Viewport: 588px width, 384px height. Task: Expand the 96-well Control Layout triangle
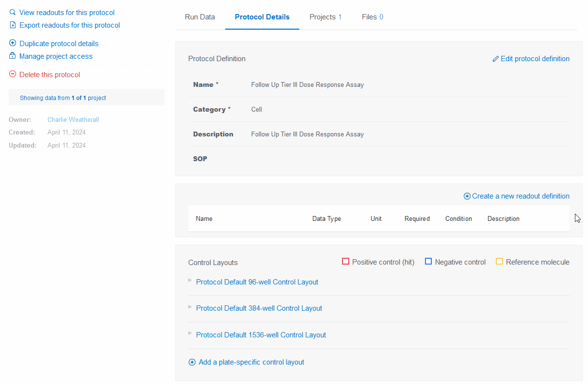point(190,280)
